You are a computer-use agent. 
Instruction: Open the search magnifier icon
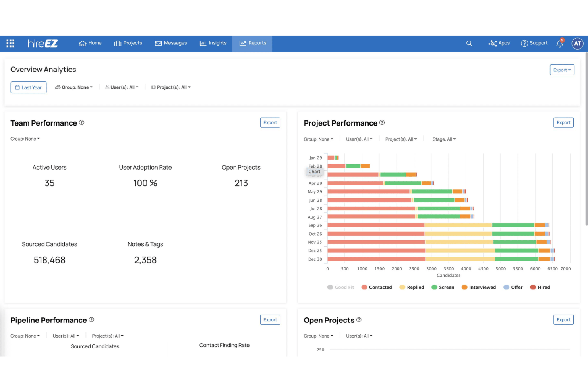point(469,43)
